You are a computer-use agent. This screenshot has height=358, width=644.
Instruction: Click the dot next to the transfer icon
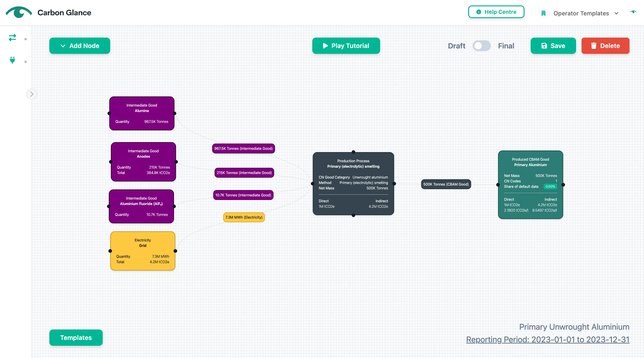point(26,39)
